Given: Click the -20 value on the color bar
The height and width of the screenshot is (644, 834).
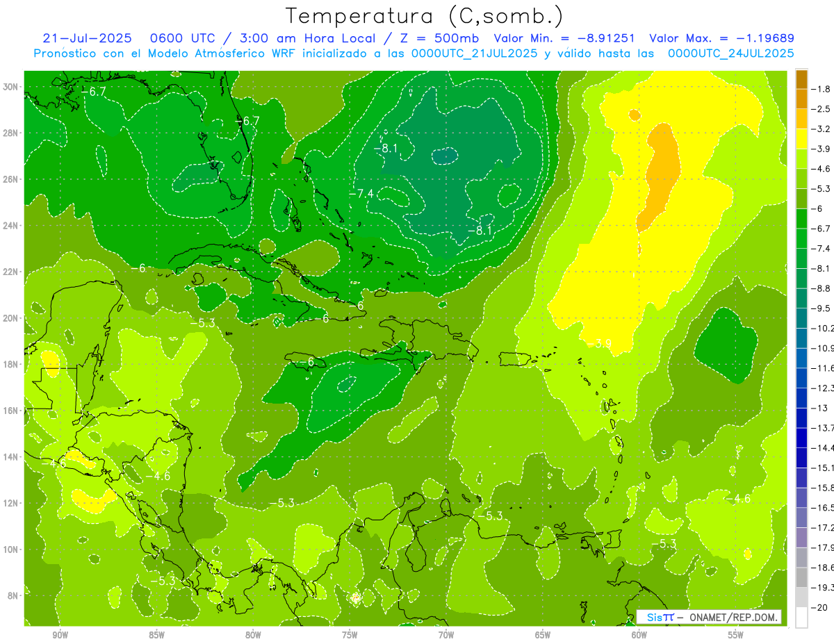Looking at the screenshot, I should tap(820, 606).
